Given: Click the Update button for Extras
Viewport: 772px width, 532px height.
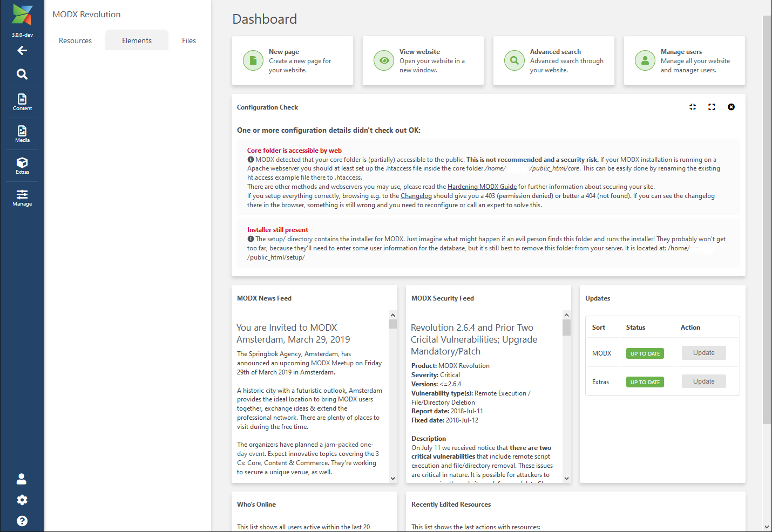Looking at the screenshot, I should point(703,381).
